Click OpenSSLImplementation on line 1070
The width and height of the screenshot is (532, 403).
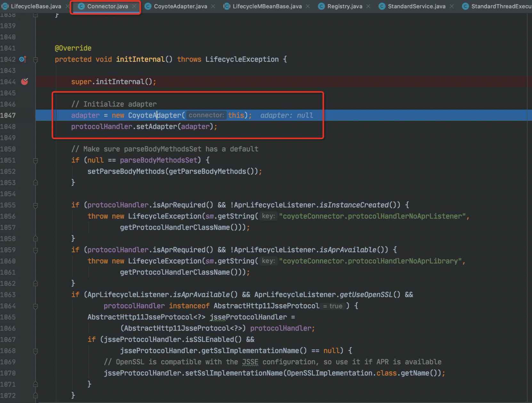tap(330, 373)
